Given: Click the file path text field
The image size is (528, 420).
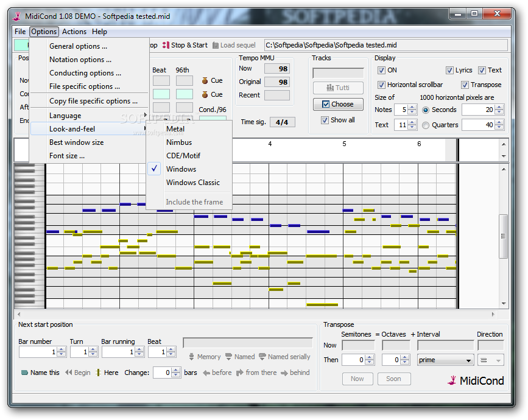Looking at the screenshot, I should coord(386,45).
